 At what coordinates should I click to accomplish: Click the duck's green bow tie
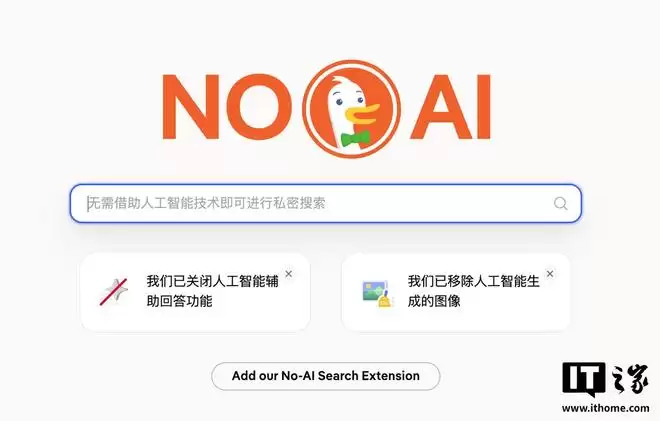point(355,139)
